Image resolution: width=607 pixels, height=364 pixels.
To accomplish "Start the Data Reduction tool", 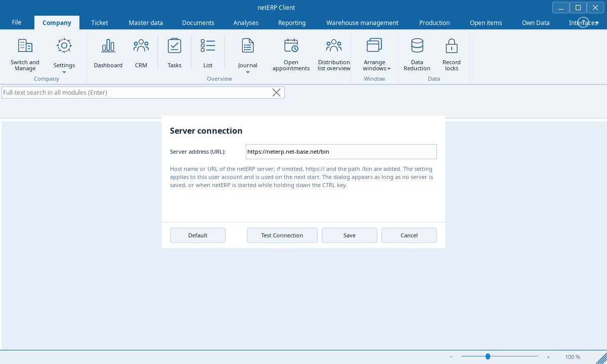I will click(417, 55).
